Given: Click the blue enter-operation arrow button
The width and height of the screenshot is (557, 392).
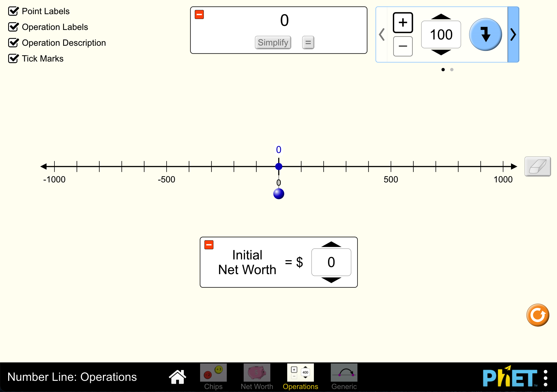Looking at the screenshot, I should 485,35.
